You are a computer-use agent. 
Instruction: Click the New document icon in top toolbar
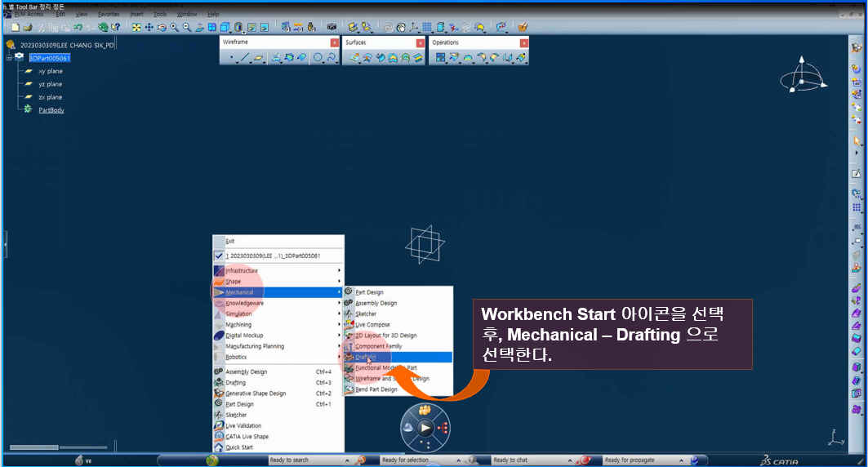tap(16, 27)
